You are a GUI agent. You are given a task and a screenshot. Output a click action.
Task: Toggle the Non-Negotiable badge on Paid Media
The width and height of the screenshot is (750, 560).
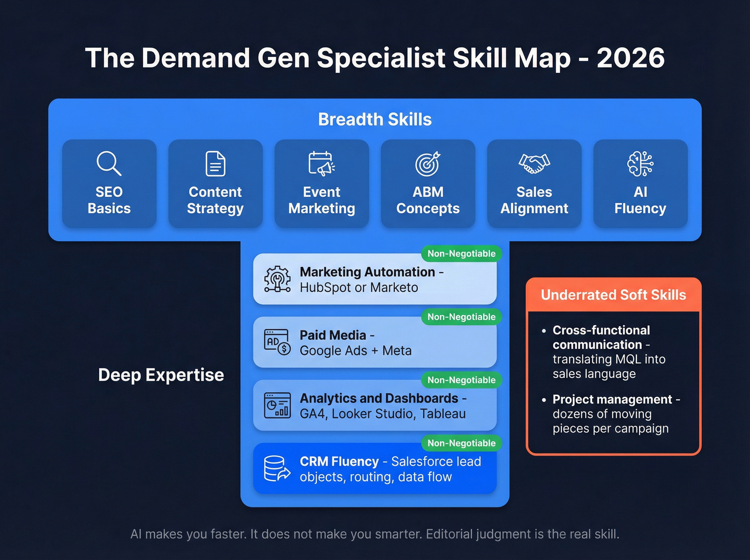[461, 317]
